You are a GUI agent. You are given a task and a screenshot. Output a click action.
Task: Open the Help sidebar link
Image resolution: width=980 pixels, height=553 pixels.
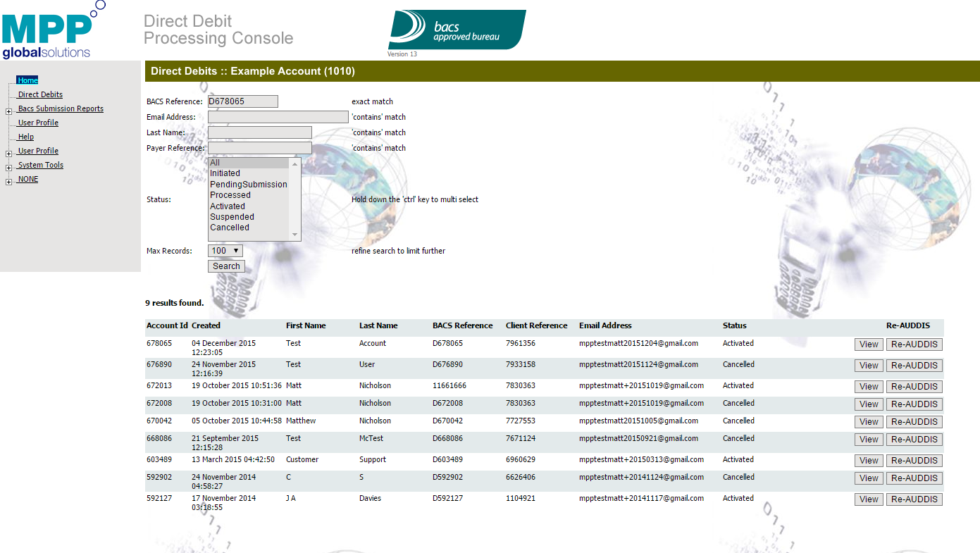tap(26, 137)
